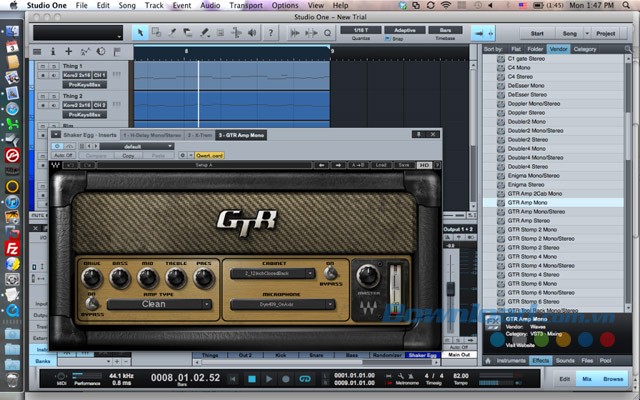This screenshot has width=640, height=400.
Task: Toggle monitor on Thing 2 track
Action: coord(53,105)
